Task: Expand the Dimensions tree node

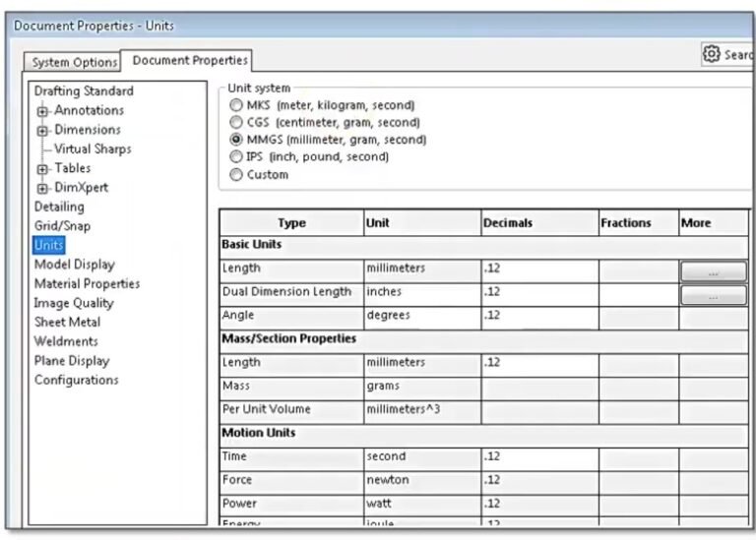Action: 42,131
